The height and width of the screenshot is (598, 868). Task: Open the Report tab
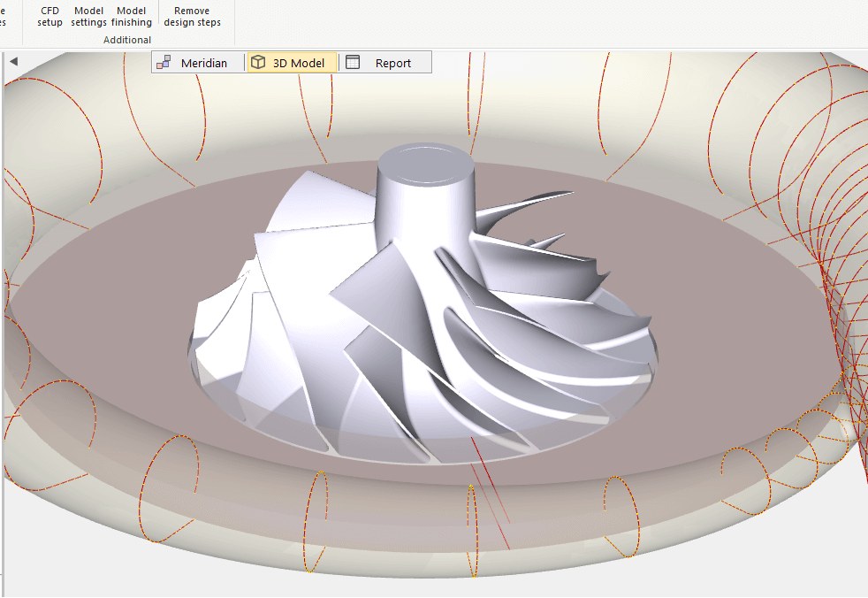point(385,63)
